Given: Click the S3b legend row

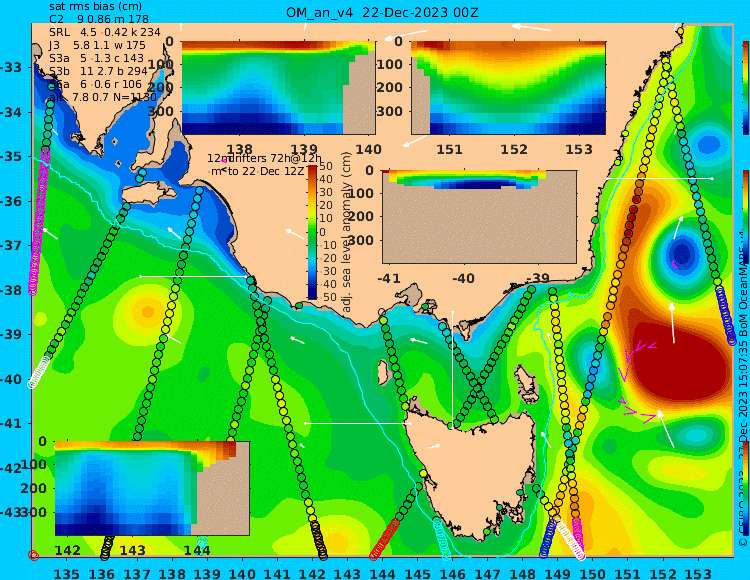Looking at the screenshot, I should click(x=99, y=71).
